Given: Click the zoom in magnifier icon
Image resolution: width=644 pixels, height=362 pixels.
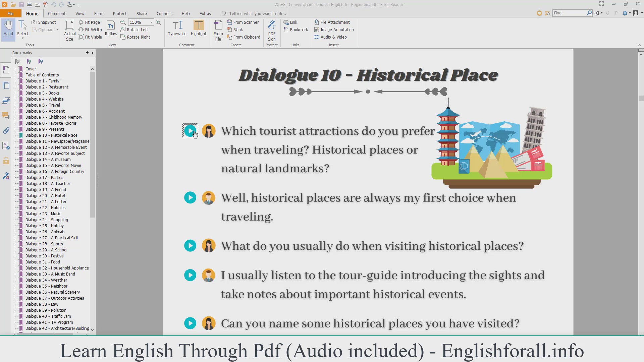Looking at the screenshot, I should pyautogui.click(x=158, y=22).
